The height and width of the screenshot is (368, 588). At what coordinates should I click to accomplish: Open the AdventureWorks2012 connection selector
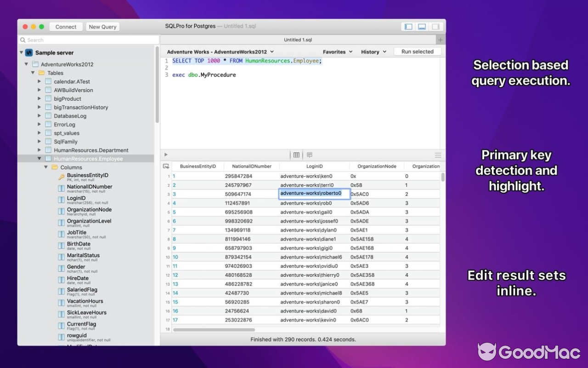coord(220,52)
